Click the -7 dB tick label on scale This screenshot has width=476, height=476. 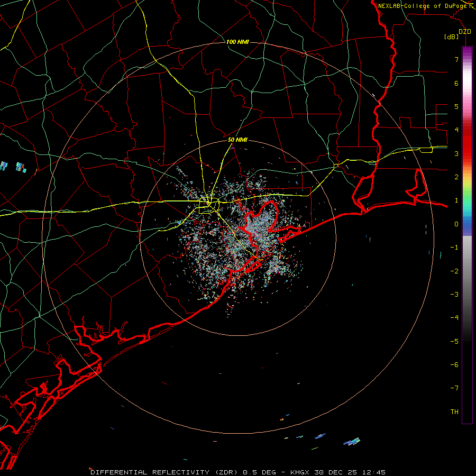click(454, 388)
